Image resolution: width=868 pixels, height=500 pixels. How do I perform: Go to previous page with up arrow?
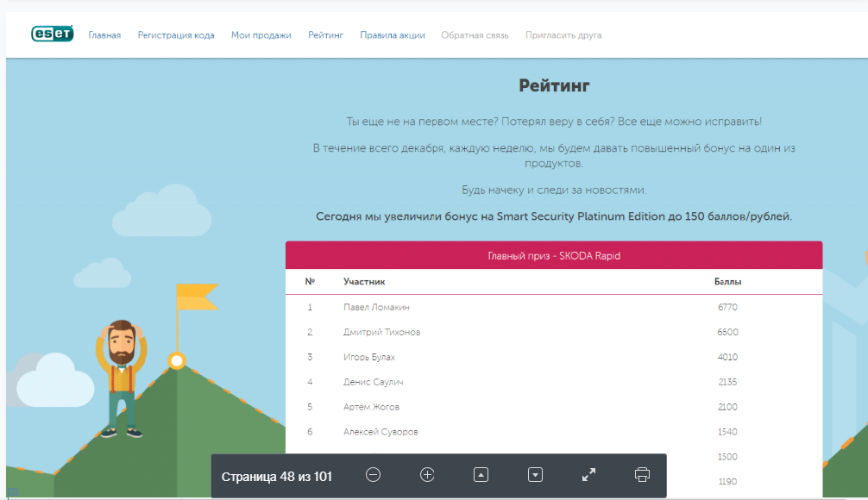481,475
